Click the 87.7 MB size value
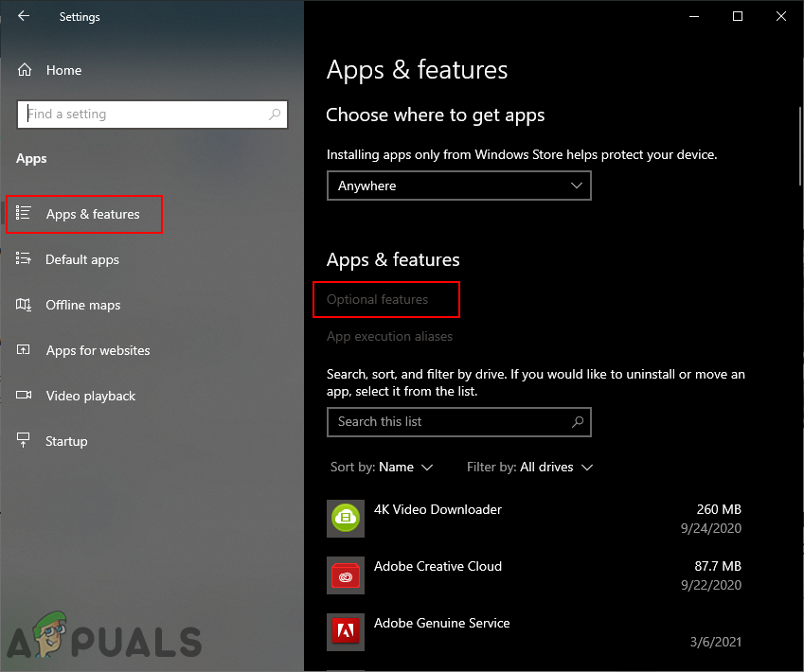 pyautogui.click(x=718, y=566)
